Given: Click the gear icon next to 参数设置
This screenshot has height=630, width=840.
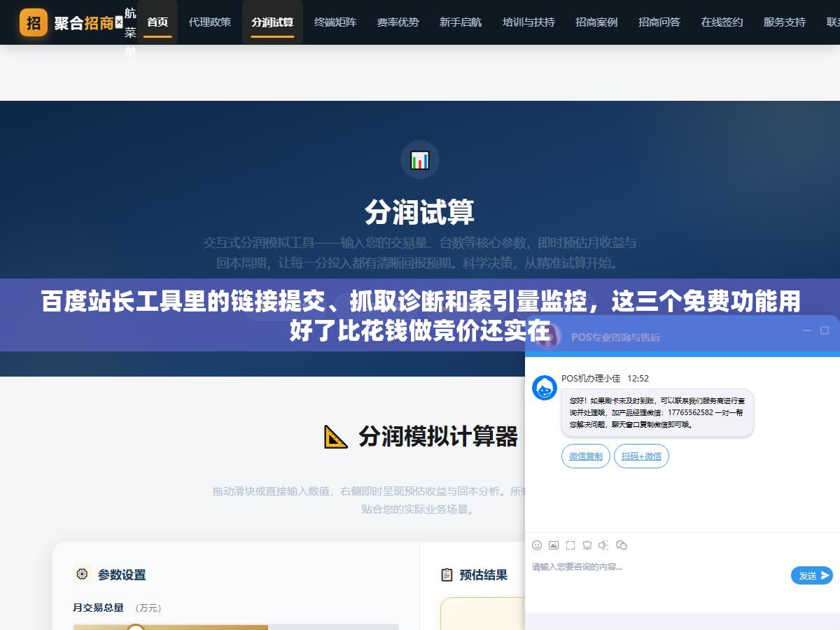Looking at the screenshot, I should [x=82, y=574].
